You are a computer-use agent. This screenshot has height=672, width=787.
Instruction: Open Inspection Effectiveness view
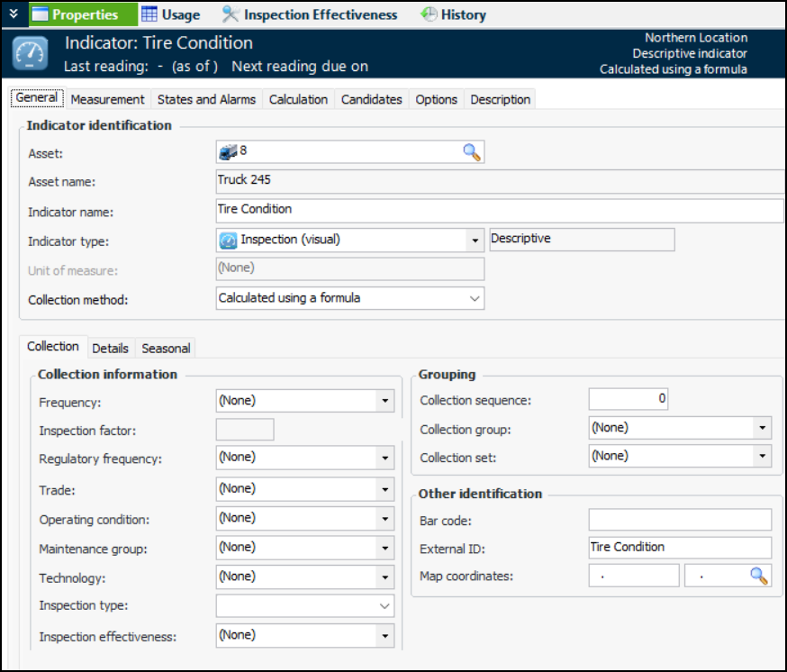point(310,14)
